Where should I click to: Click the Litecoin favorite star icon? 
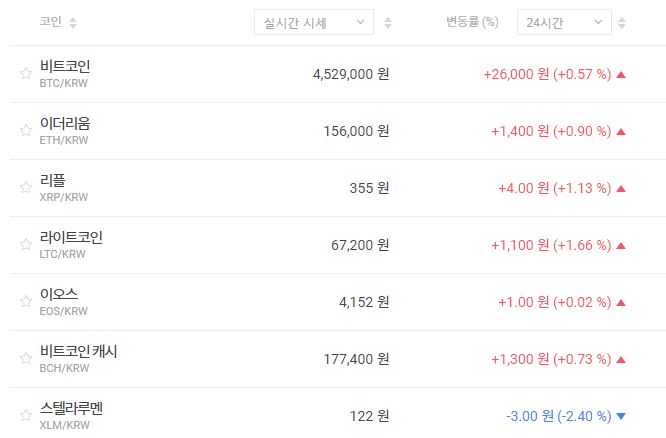[x=26, y=244]
